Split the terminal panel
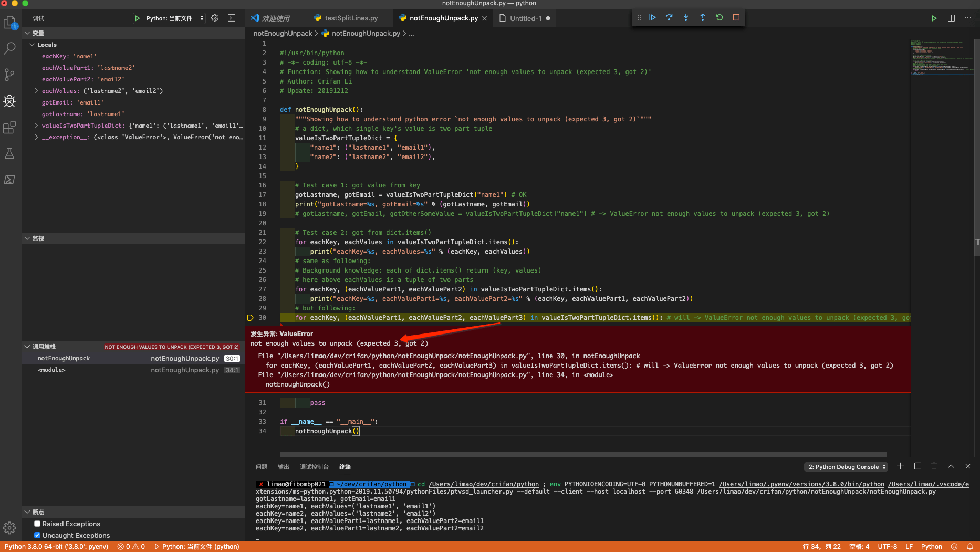 918,466
